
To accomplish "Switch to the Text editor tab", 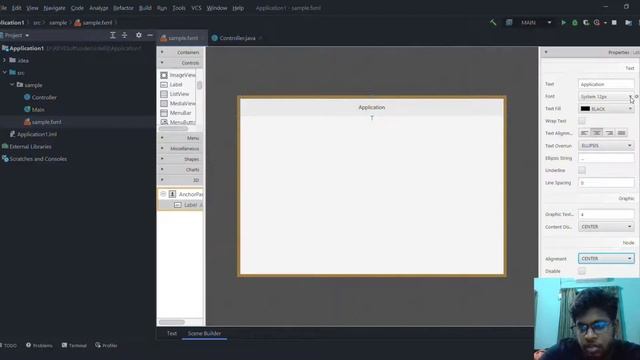I will [x=172, y=333].
